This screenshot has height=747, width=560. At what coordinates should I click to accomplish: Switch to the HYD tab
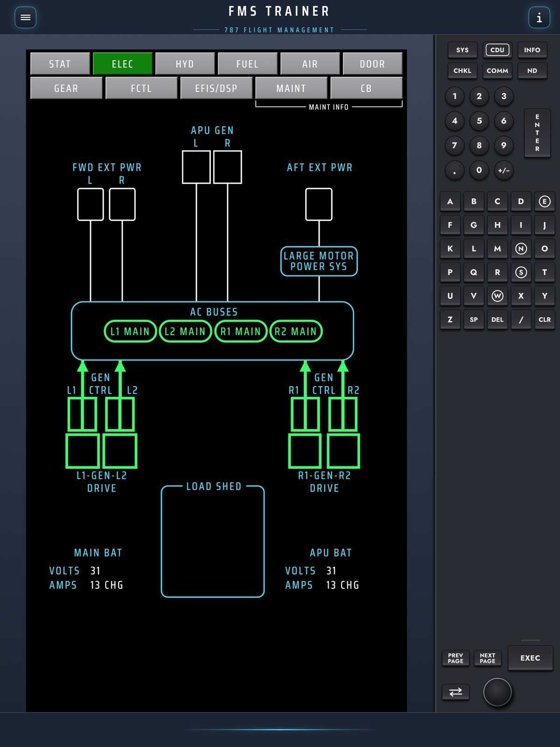[185, 64]
